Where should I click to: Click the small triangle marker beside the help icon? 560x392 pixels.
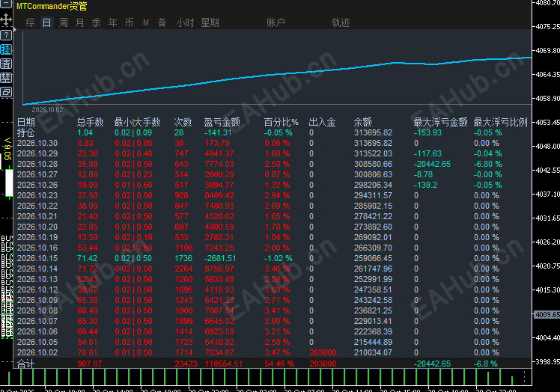coord(15,29)
